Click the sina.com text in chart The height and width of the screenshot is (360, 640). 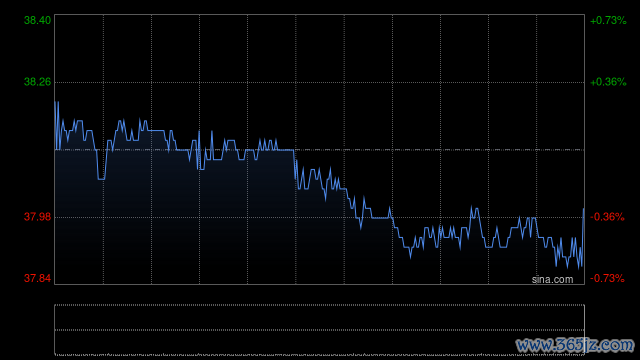point(552,280)
